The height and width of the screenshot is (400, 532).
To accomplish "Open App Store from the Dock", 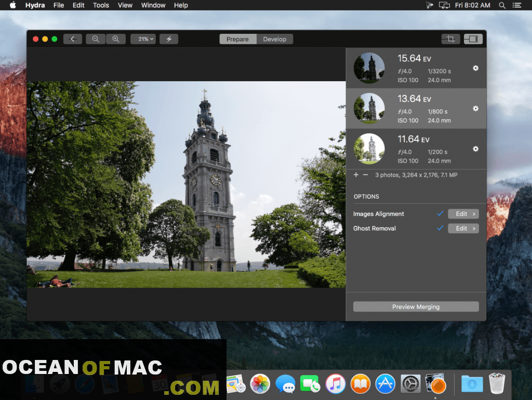I will pyautogui.click(x=385, y=384).
